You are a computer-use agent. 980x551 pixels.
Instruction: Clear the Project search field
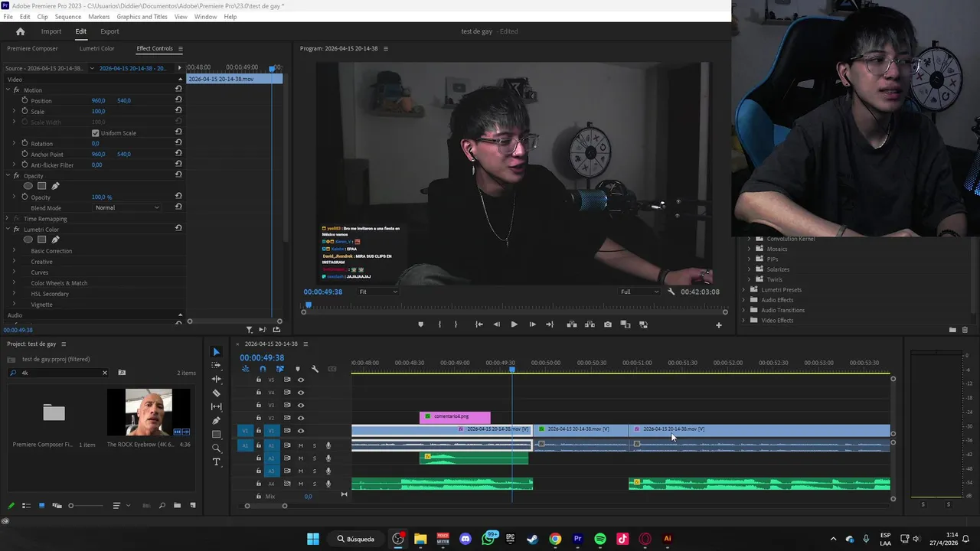point(105,373)
